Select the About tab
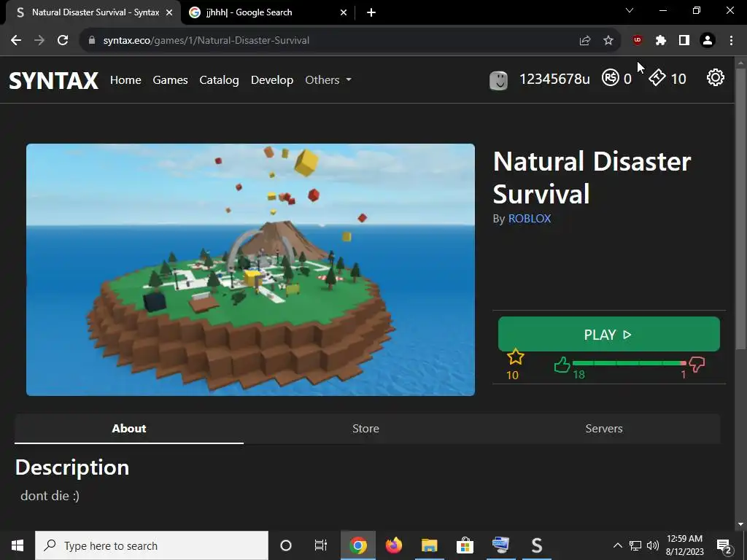This screenshot has height=560, width=747. click(x=129, y=429)
